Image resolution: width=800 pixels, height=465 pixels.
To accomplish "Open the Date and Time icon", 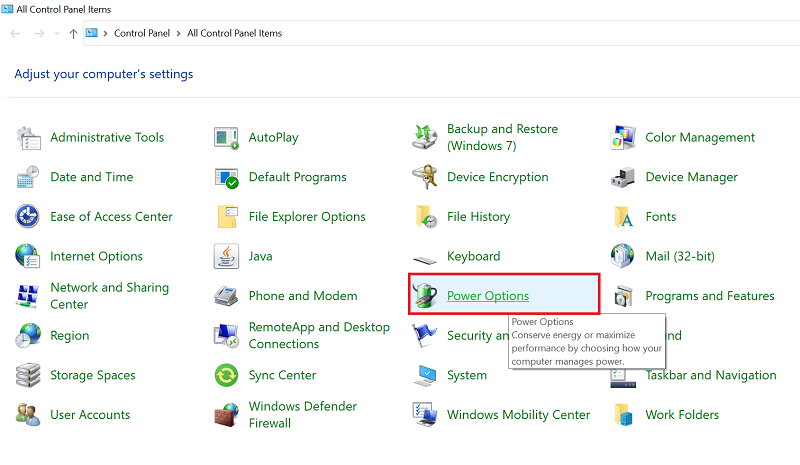I will 28,177.
